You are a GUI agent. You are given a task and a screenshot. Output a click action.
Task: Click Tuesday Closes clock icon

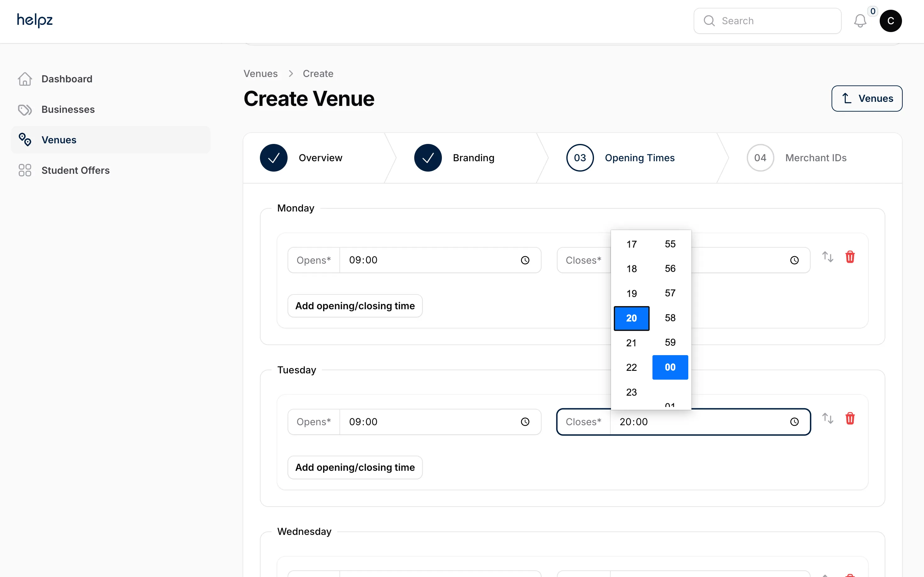coord(794,422)
